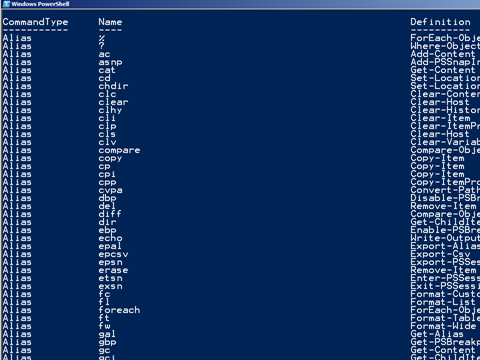Select the '%' alias name

102,38
